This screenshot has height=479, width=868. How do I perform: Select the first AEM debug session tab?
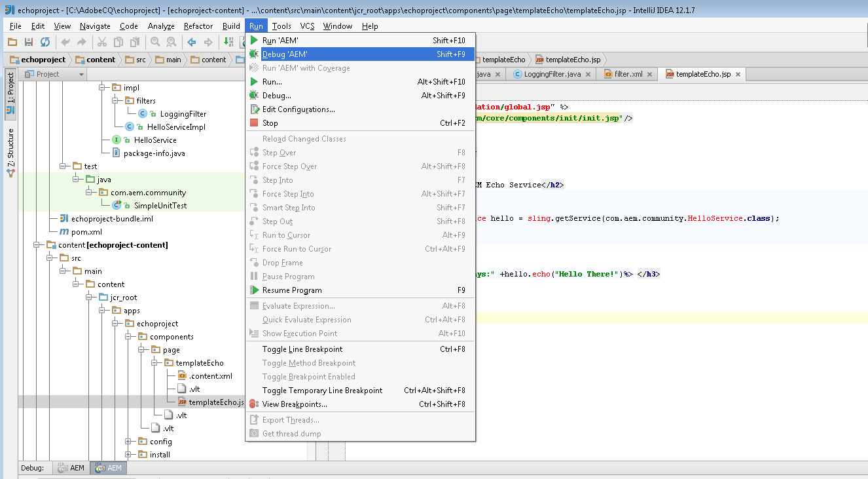coord(71,468)
